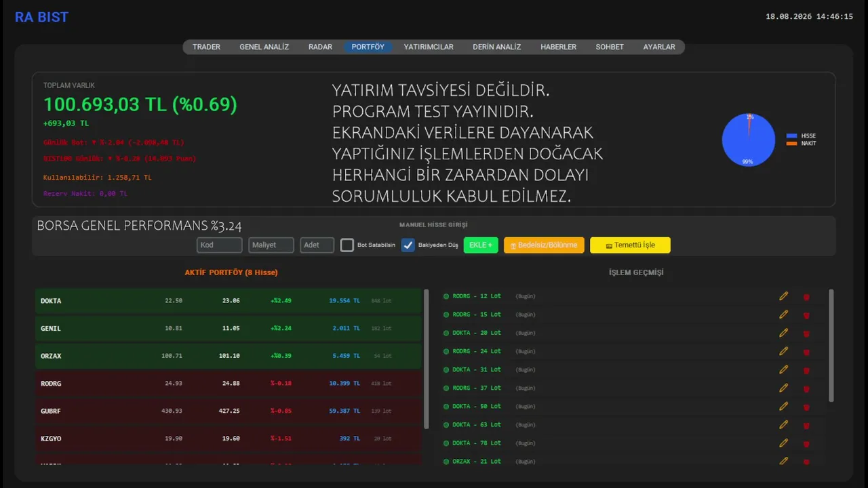This screenshot has height=488, width=868.
Task: Click the green EKLE + button
Action: (x=481, y=245)
